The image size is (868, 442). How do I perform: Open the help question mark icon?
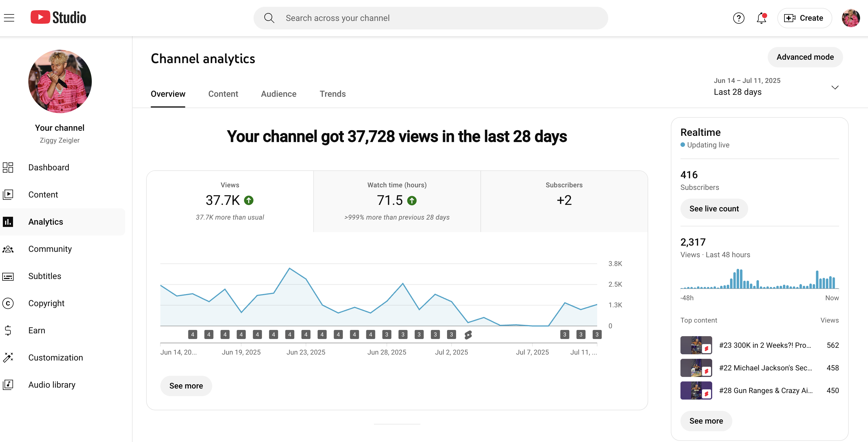pos(738,18)
